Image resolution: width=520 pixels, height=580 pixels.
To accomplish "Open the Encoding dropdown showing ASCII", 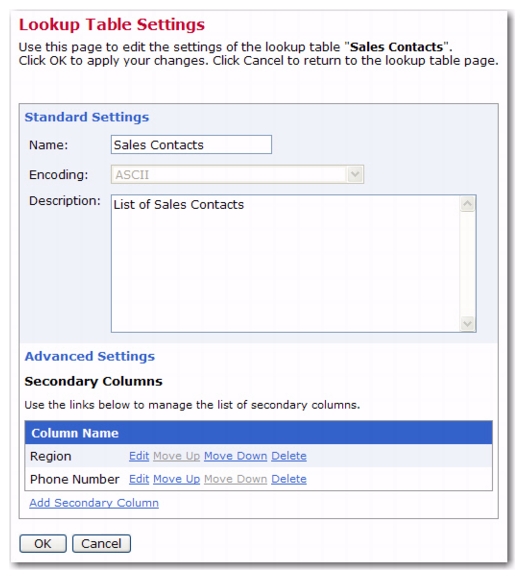I will [x=237, y=174].
